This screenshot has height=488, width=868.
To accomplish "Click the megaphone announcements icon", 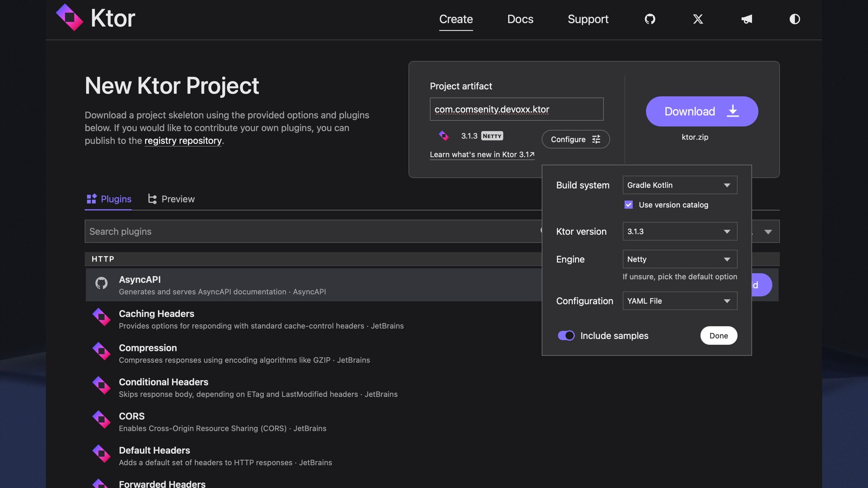I will [746, 19].
